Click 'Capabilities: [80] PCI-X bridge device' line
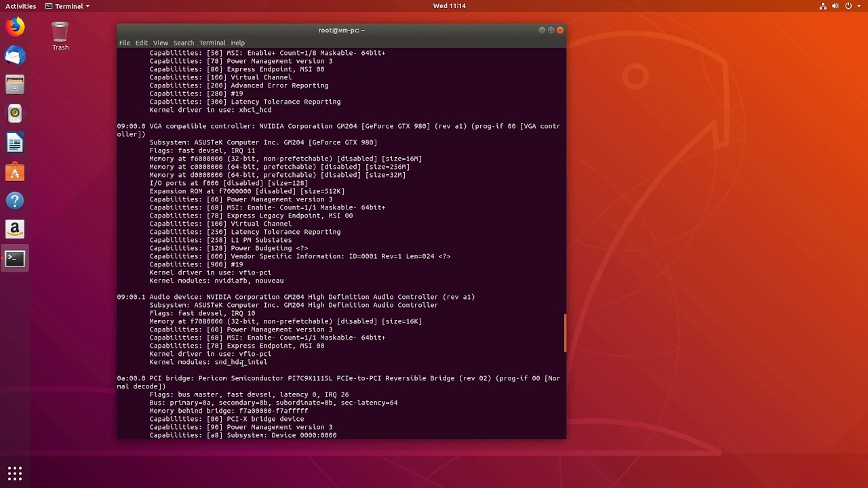Image resolution: width=868 pixels, height=488 pixels. click(x=226, y=419)
